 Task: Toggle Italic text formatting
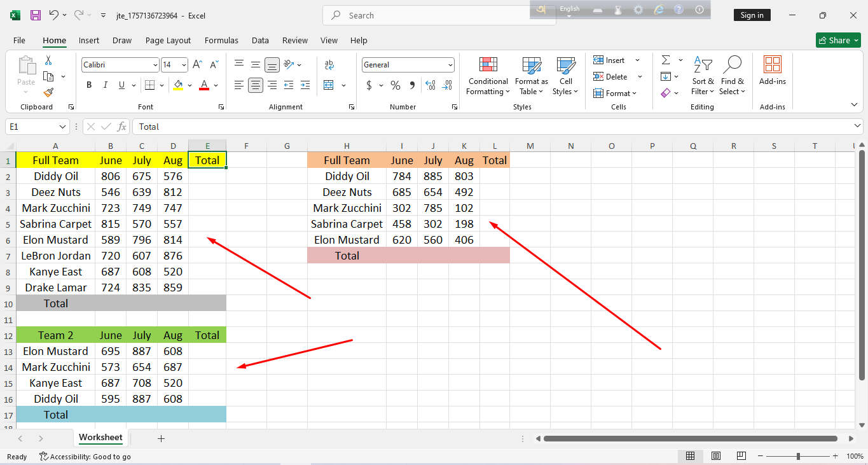click(x=105, y=85)
